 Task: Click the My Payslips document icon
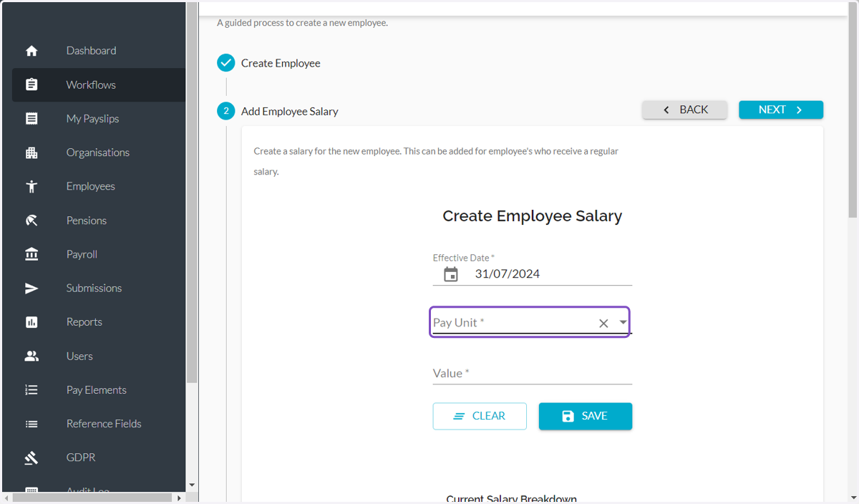(31, 119)
